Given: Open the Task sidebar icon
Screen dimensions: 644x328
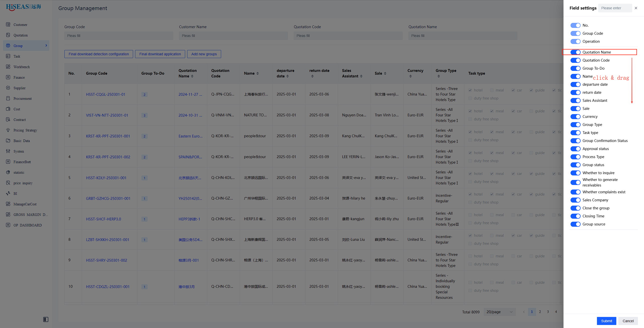Looking at the screenshot, I should tap(8, 56).
